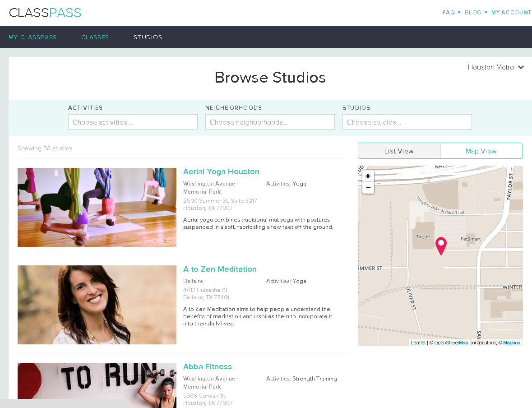Open Aerial Yoga Houston studio page
This screenshot has width=532, height=408.
point(221,172)
